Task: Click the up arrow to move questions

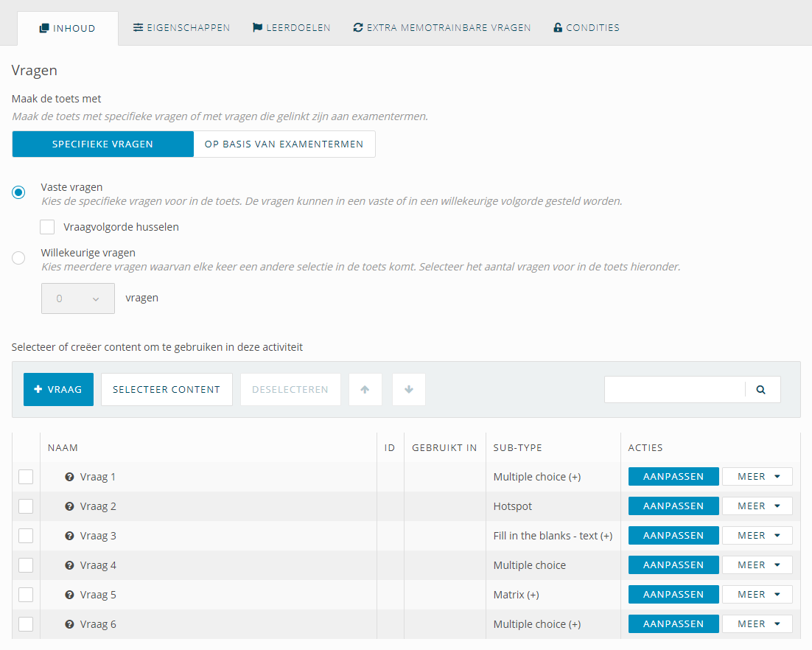Action: (x=365, y=389)
